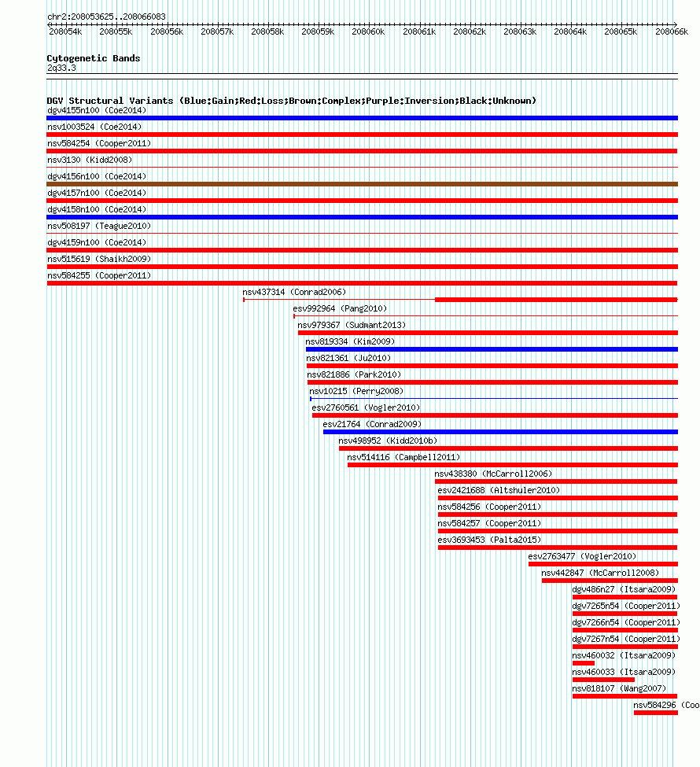Select the thick red segment of nsv437314
This screenshot has height=767, width=700.
point(556,300)
